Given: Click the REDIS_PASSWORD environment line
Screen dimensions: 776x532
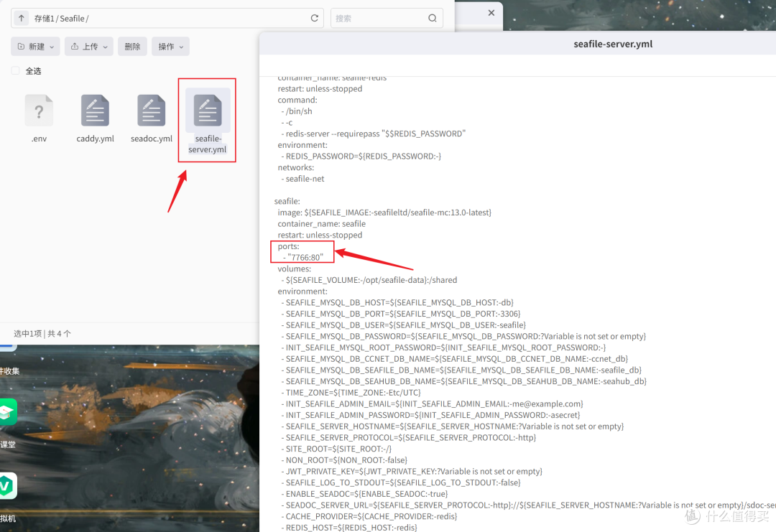Looking at the screenshot, I should tap(361, 157).
